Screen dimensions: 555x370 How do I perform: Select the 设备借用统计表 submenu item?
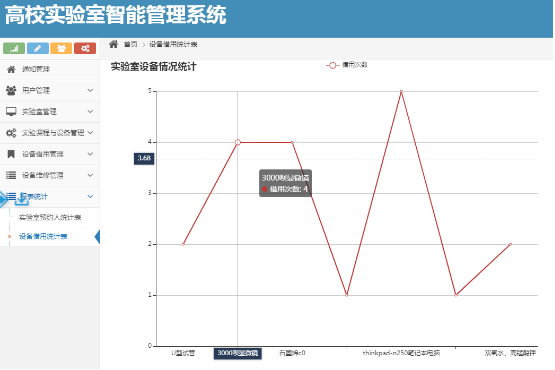click(x=43, y=236)
